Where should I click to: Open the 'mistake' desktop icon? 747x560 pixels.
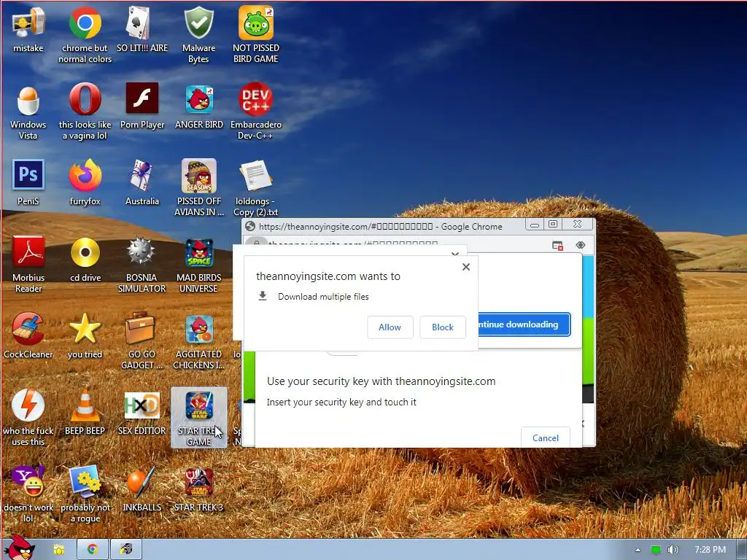28,30
